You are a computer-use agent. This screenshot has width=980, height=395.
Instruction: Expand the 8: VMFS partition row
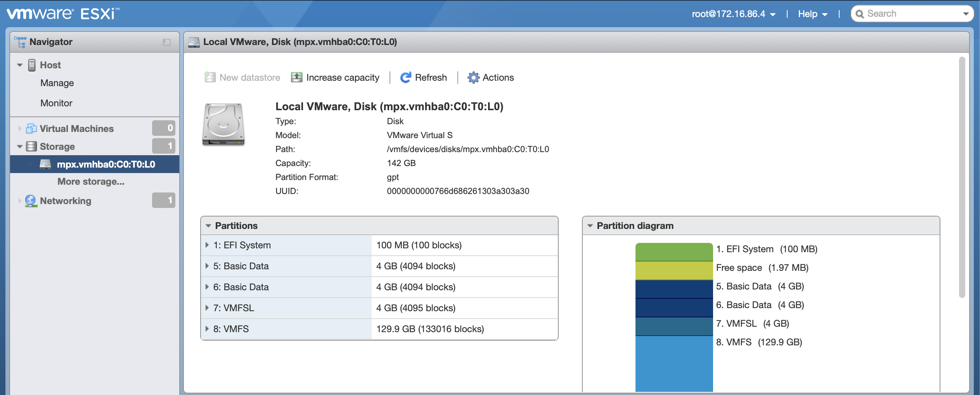207,329
